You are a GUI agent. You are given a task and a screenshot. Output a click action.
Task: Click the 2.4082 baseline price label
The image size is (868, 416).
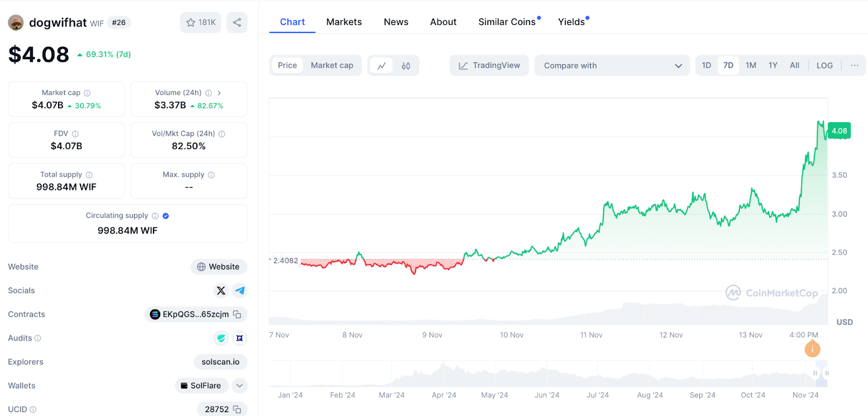point(286,261)
